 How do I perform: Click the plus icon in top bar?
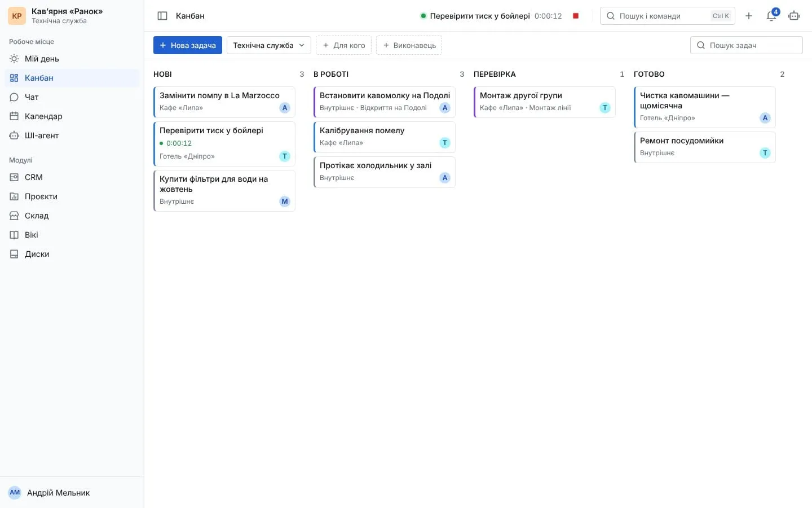pos(749,16)
